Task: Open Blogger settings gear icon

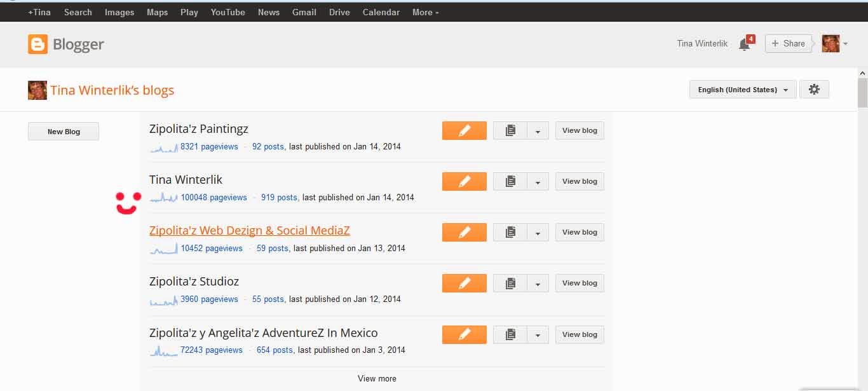Action: [814, 90]
